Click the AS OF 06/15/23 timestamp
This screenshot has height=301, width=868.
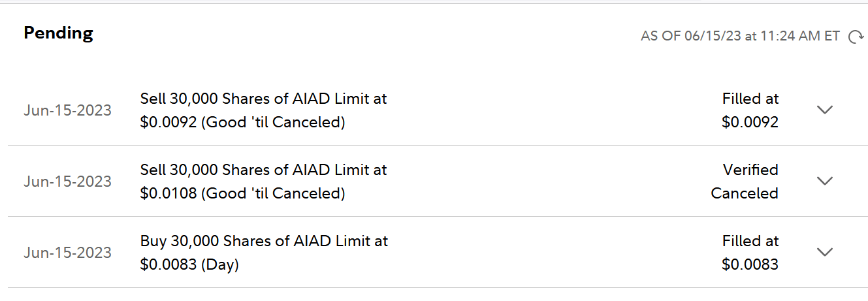740,37
